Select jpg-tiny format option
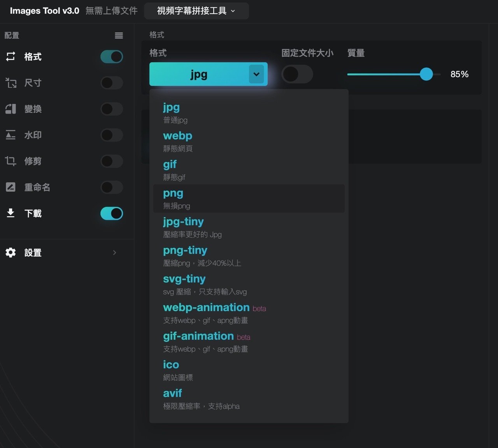 click(249, 227)
